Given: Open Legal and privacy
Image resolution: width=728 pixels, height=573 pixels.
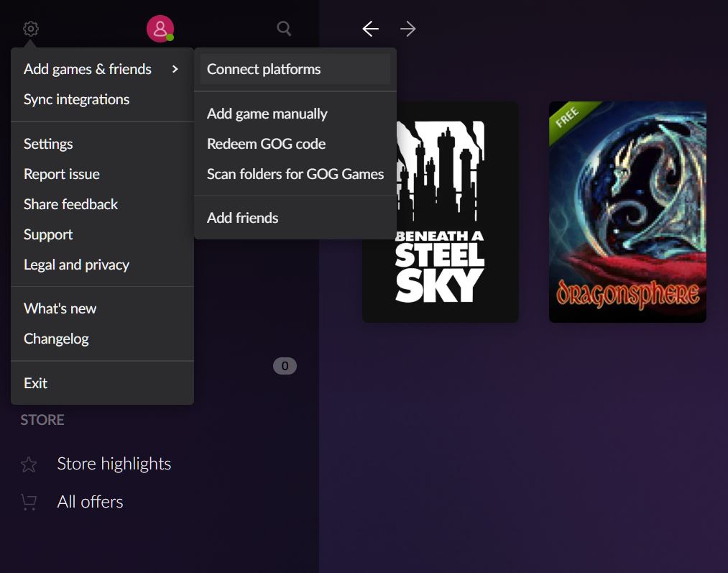Looking at the screenshot, I should pyautogui.click(x=102, y=265).
